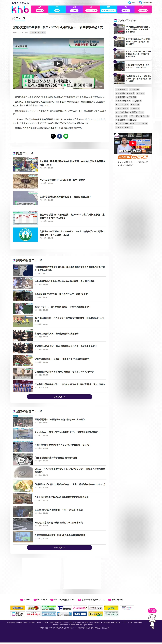
Task: Select the # 衆院選2024 tag
Action: [122, 89]
